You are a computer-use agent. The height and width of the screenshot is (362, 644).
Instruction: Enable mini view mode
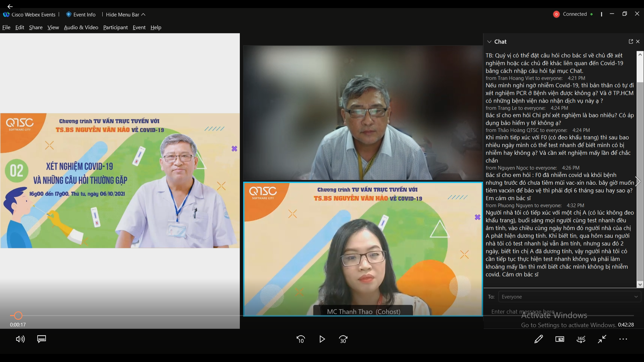(x=560, y=339)
